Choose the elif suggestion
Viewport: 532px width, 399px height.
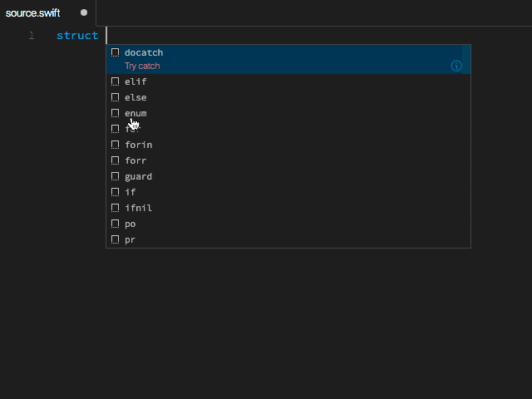coord(135,81)
